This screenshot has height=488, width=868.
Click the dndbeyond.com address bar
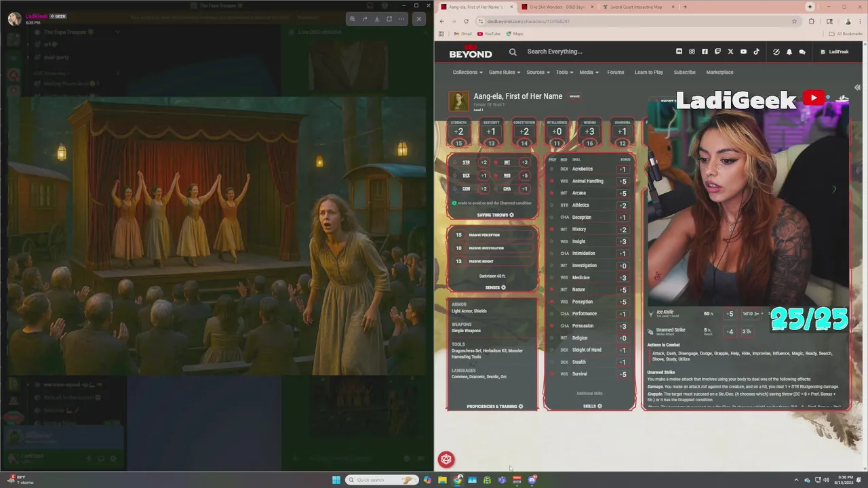click(637, 21)
